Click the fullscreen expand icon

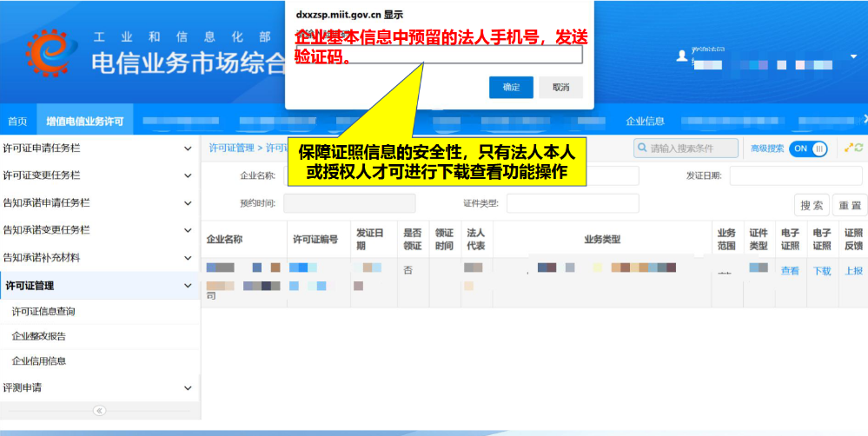pyautogui.click(x=848, y=149)
